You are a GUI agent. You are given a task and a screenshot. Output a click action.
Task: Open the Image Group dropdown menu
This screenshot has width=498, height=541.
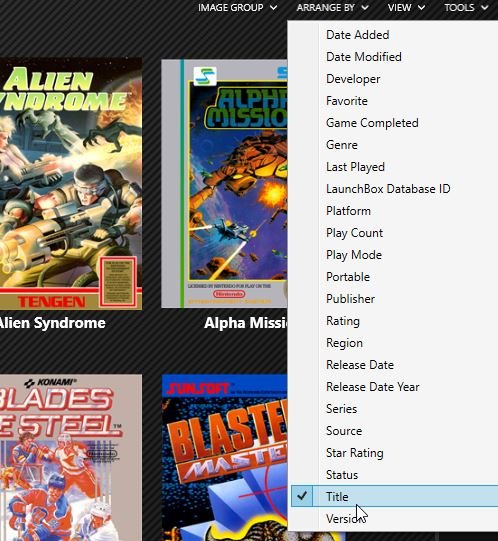pyautogui.click(x=237, y=8)
